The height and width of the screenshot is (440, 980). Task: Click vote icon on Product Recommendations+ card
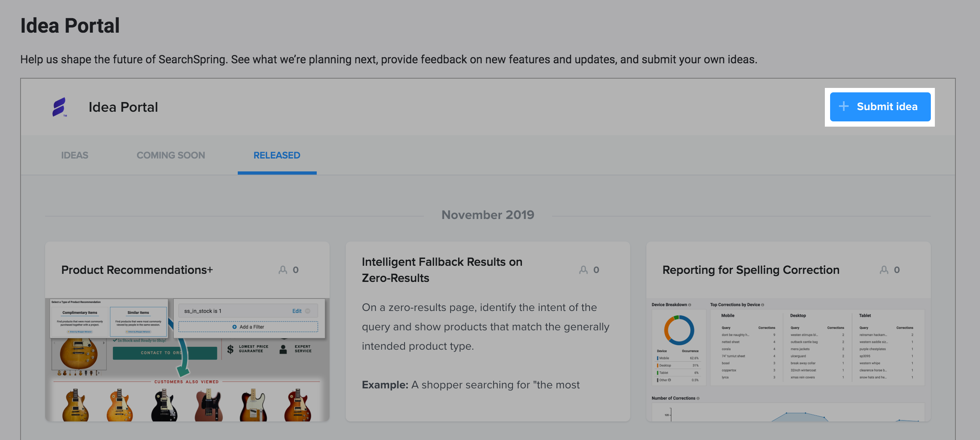point(283,270)
